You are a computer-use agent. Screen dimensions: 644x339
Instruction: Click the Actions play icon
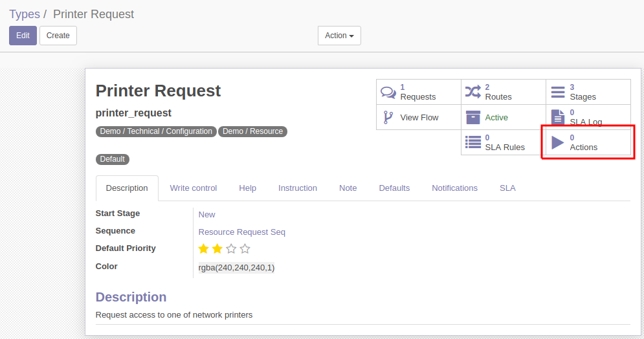click(558, 142)
